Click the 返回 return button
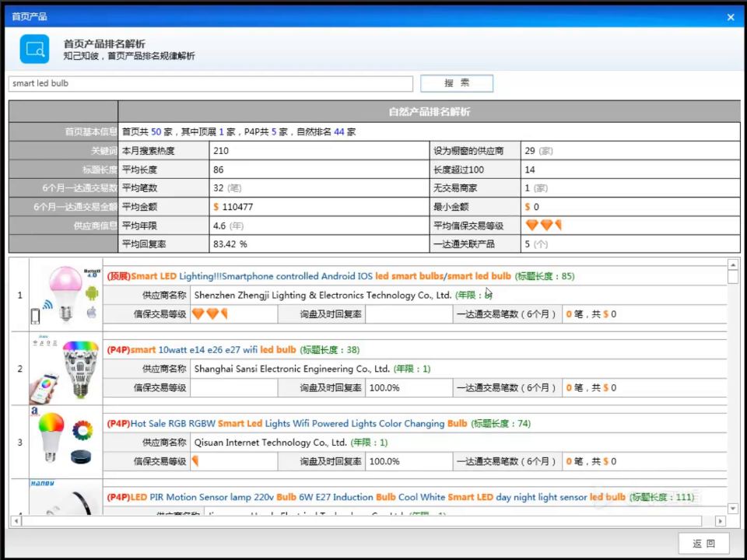The image size is (747, 560). [x=703, y=544]
